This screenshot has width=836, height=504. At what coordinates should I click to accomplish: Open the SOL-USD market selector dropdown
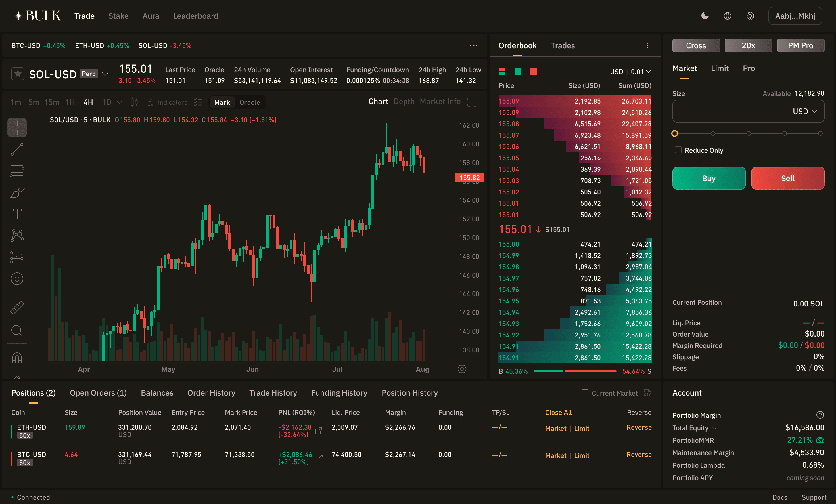pos(105,74)
